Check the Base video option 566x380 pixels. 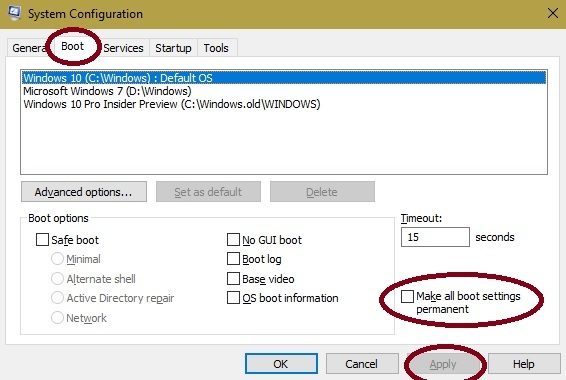[x=233, y=278]
